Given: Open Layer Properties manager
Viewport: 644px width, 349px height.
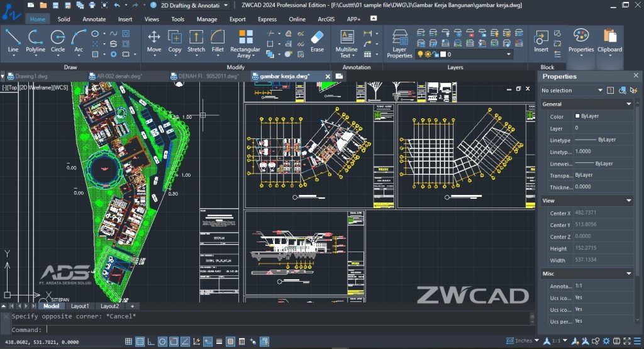Looking at the screenshot, I should tap(399, 43).
